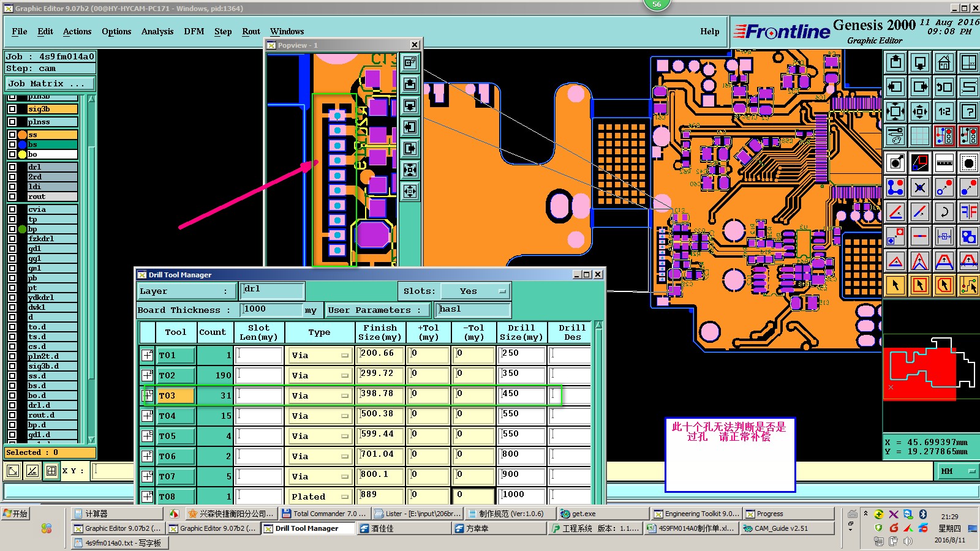Open the File menu

(x=20, y=31)
